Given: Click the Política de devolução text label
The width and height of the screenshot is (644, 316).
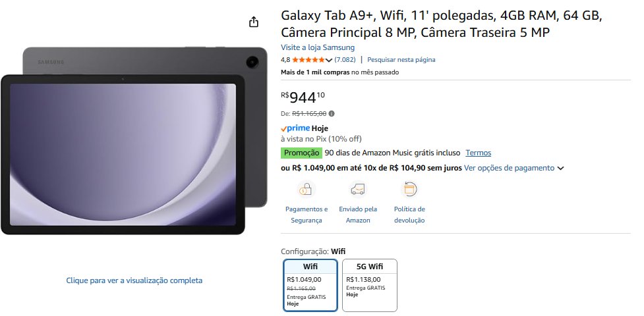Looking at the screenshot, I should pyautogui.click(x=409, y=215).
